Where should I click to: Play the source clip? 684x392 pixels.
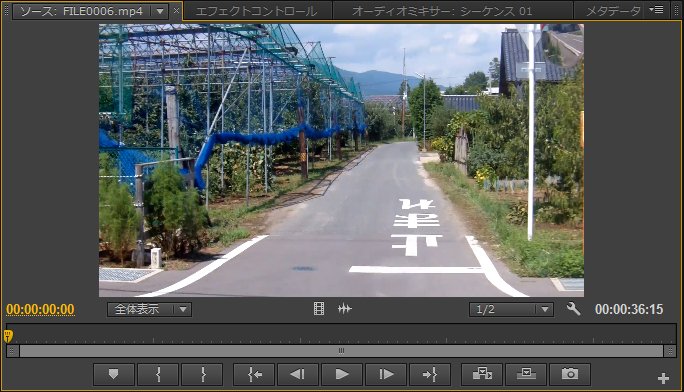click(342, 374)
